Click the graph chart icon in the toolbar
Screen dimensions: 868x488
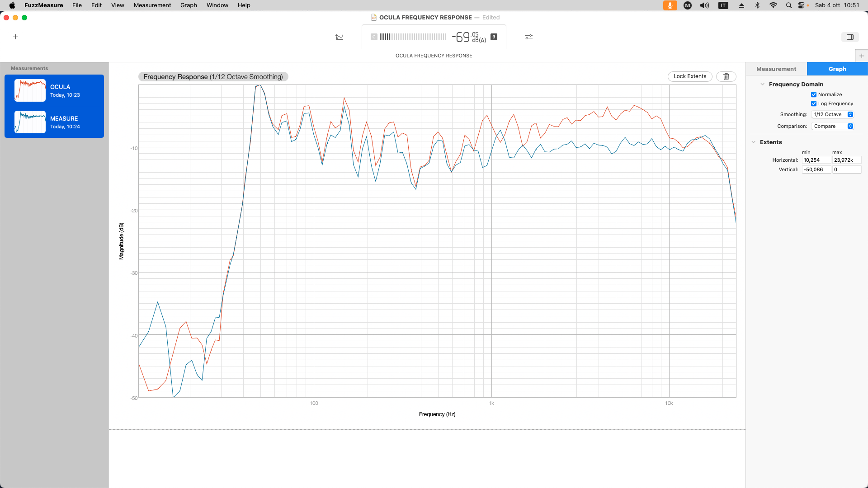point(340,37)
